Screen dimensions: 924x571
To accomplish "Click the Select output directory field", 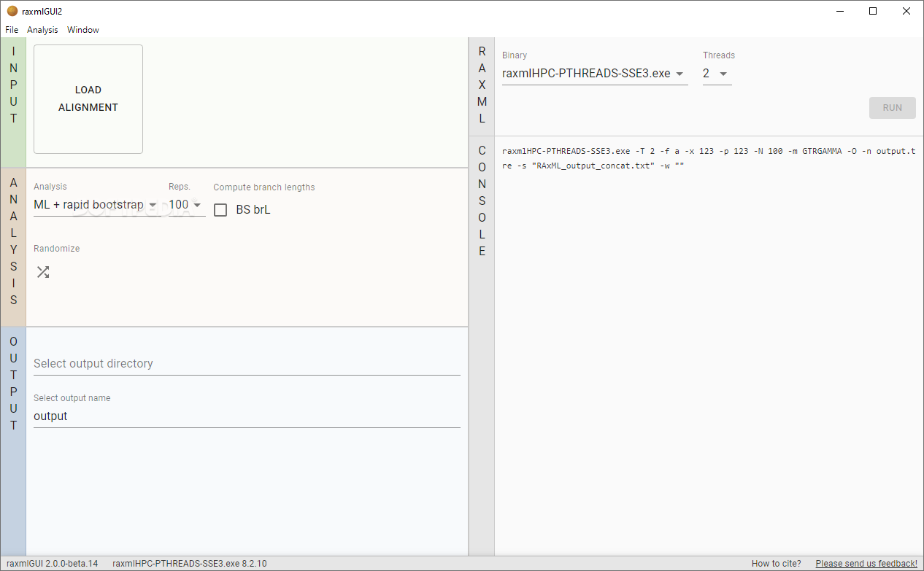I will [247, 363].
